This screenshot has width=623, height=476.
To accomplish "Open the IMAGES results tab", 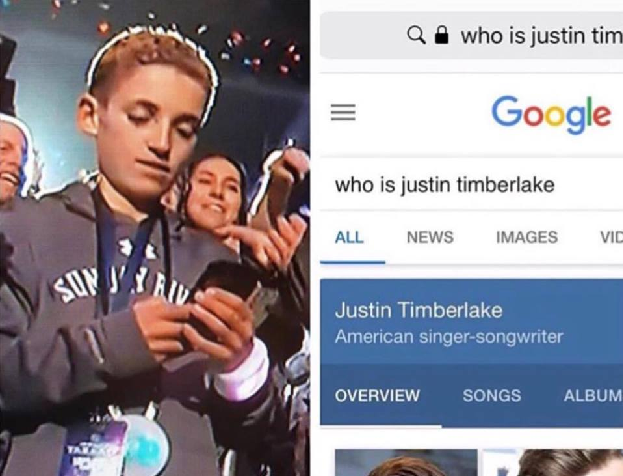I will coord(527,237).
